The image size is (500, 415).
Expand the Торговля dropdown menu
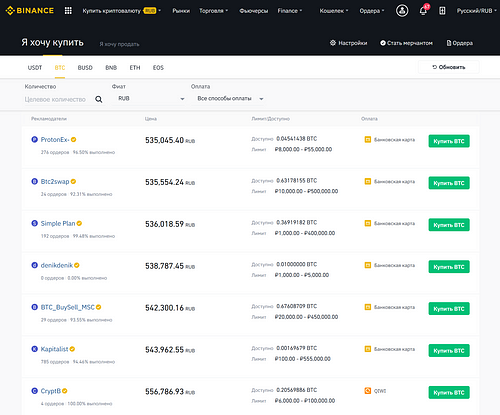click(x=214, y=11)
